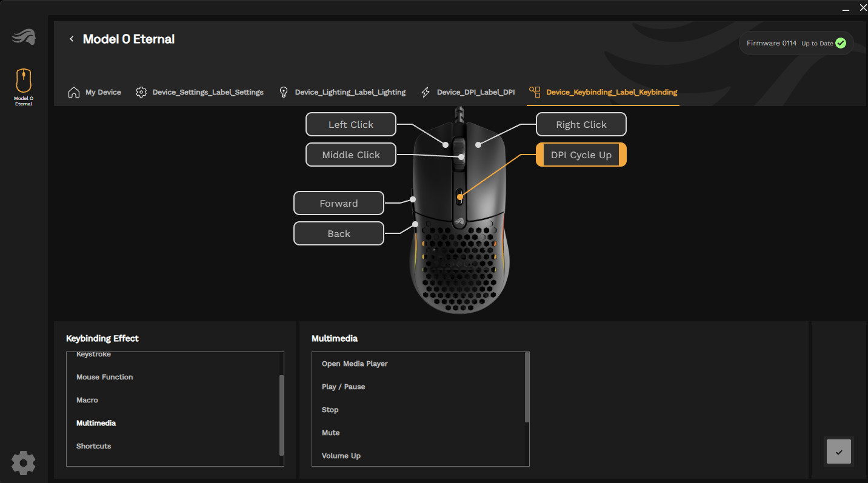Choose the Back side button binding

coord(338,233)
